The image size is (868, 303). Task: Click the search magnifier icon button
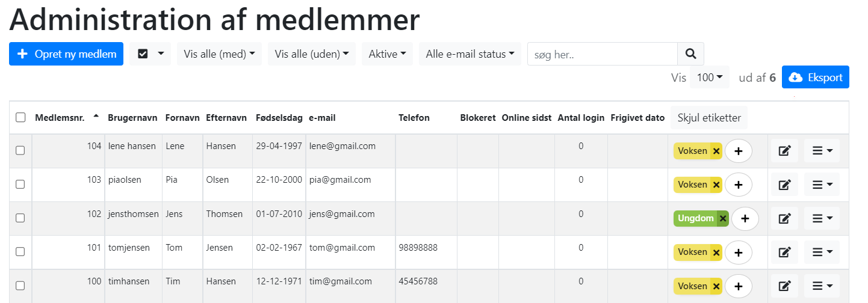coord(690,54)
